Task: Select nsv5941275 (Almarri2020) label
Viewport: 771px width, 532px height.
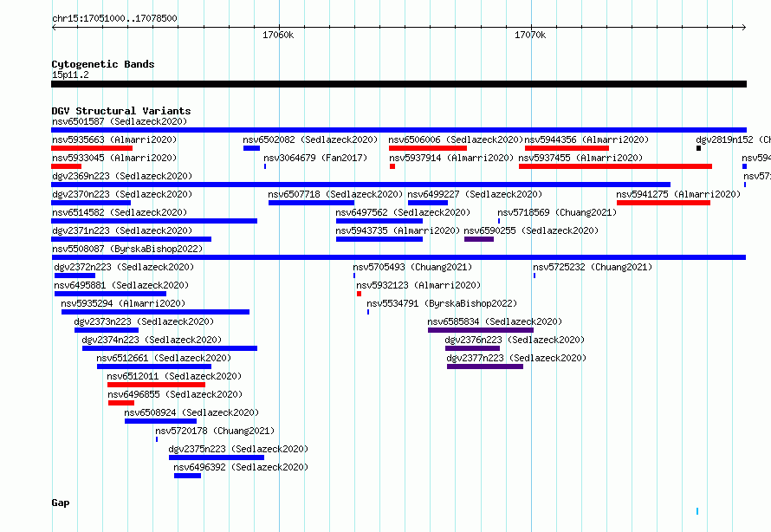Action: (x=678, y=194)
